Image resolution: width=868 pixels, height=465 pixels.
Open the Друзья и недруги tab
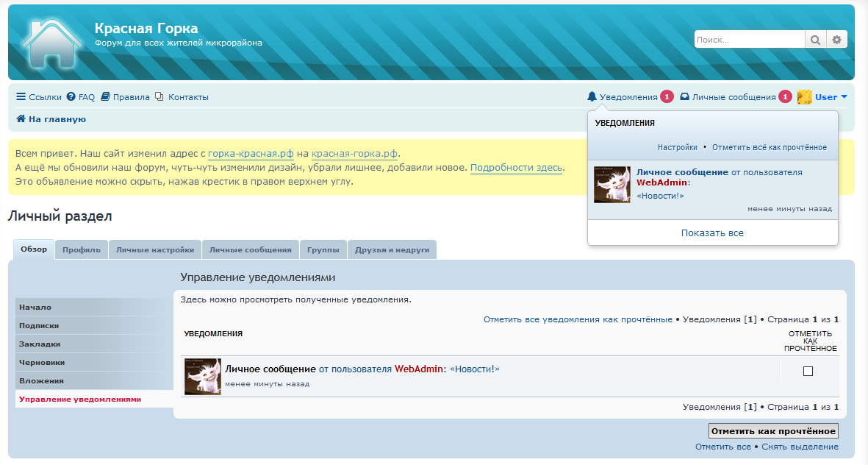click(392, 250)
